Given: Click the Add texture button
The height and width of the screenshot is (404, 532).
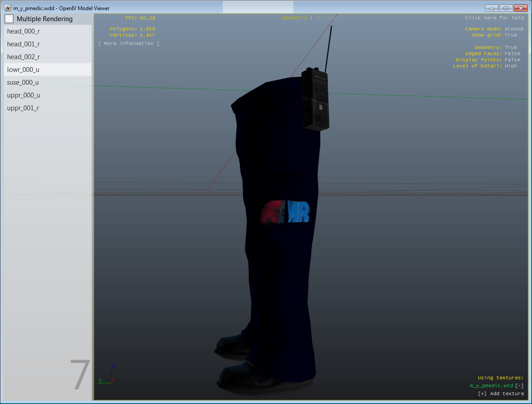Looking at the screenshot, I should pos(501,394).
